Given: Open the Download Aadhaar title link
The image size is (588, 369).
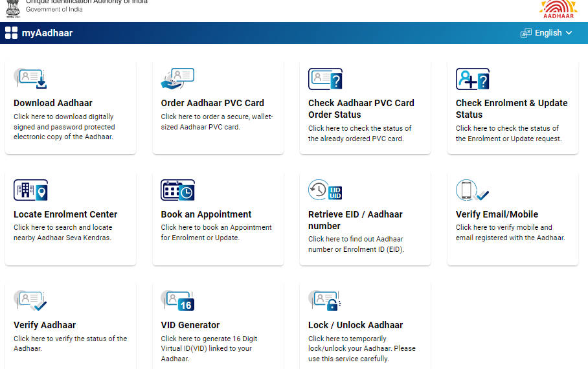Looking at the screenshot, I should click(53, 103).
